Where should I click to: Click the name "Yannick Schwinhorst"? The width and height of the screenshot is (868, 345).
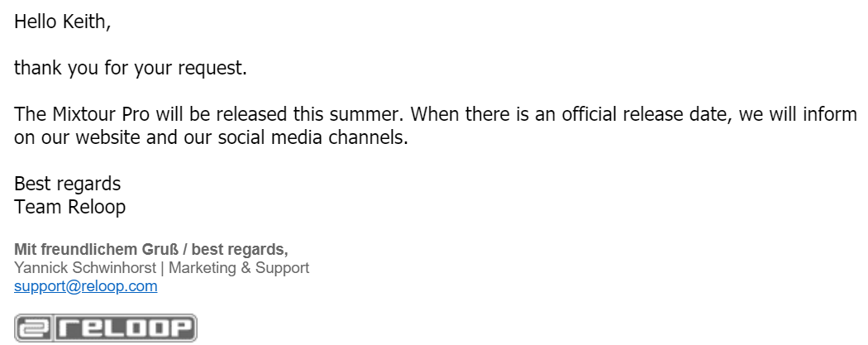[85, 268]
